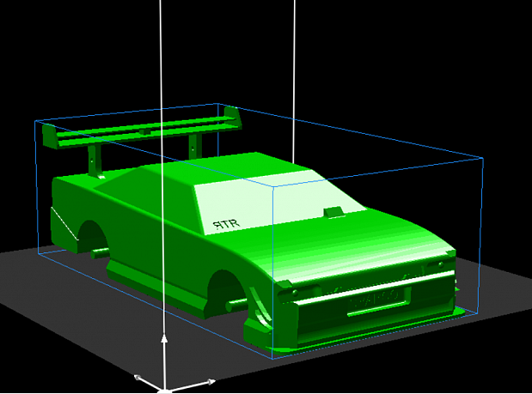Click the rear wheel arch opening
Image resolution: width=532 pixels, height=394 pixels.
92,236
